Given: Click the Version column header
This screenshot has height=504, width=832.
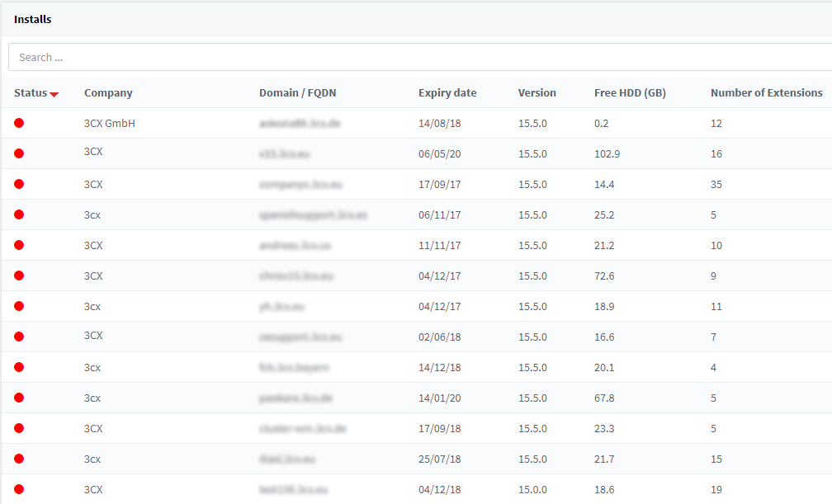Looking at the screenshot, I should (x=537, y=93).
